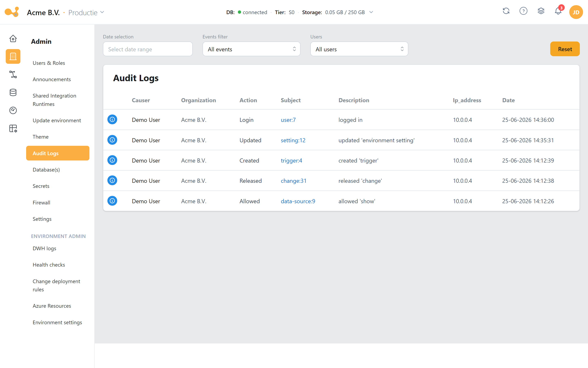
Task: Show info for the Released change:31 entry
Action: [112, 180]
